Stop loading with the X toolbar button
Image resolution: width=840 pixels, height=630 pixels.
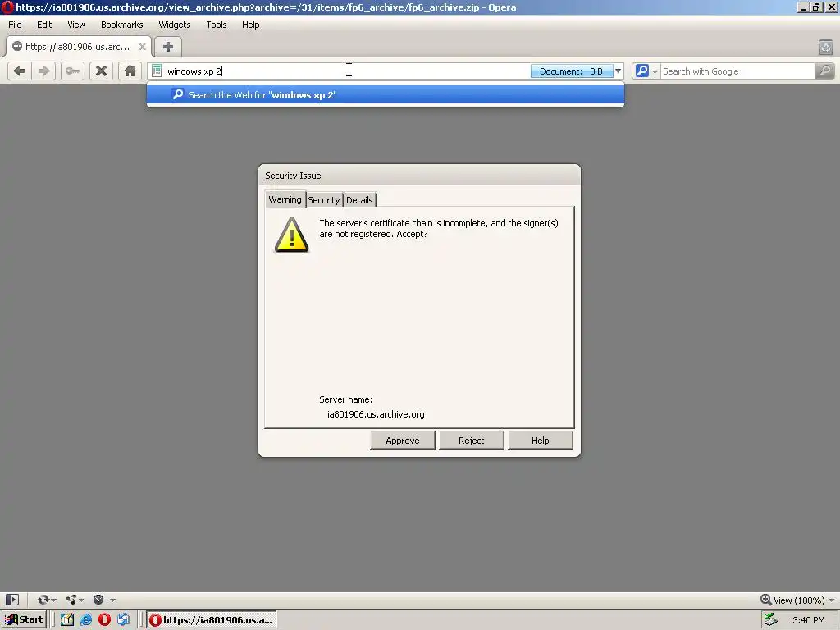(x=101, y=71)
